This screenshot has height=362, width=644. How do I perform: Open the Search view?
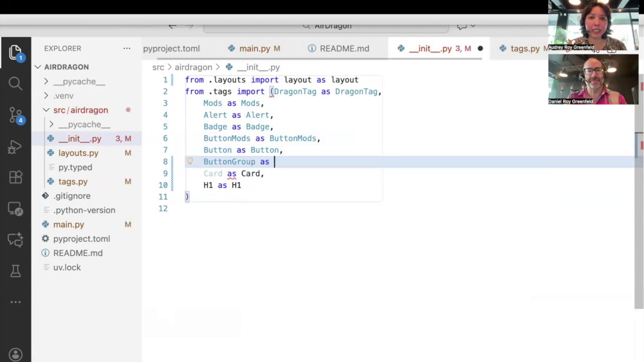coord(15,83)
